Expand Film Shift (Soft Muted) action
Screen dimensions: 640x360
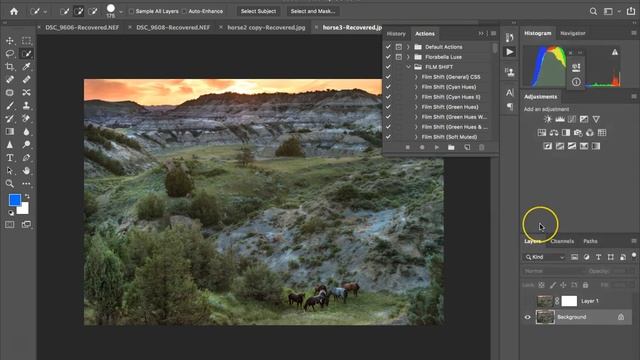(416, 137)
